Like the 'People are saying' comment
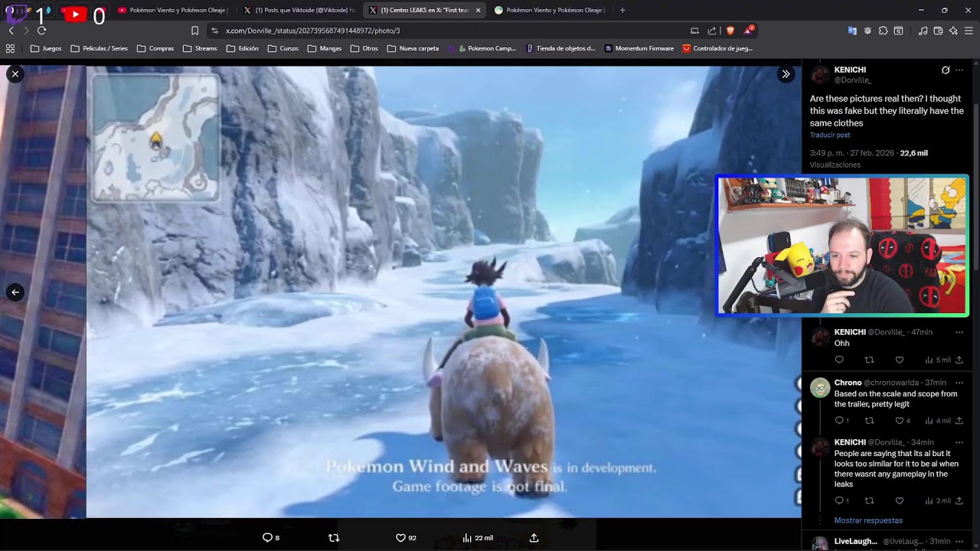Viewport: 980px width, 551px height. pos(900,500)
